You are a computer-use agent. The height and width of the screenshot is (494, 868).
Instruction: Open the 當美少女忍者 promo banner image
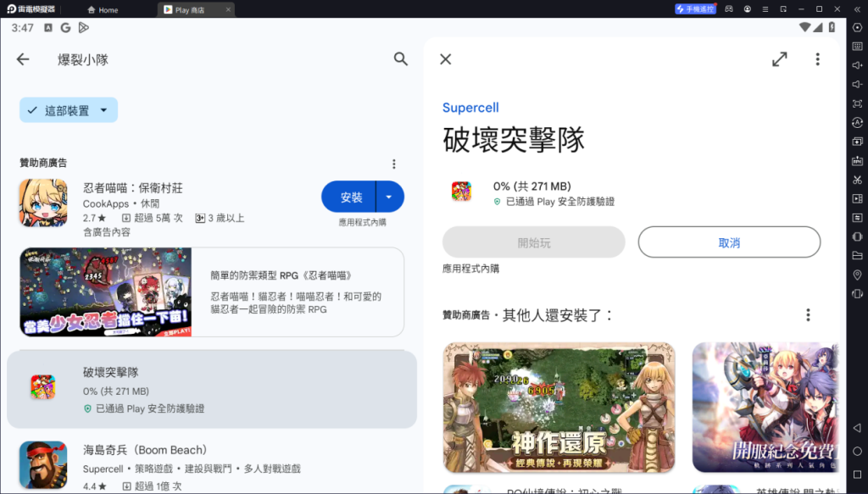[106, 292]
